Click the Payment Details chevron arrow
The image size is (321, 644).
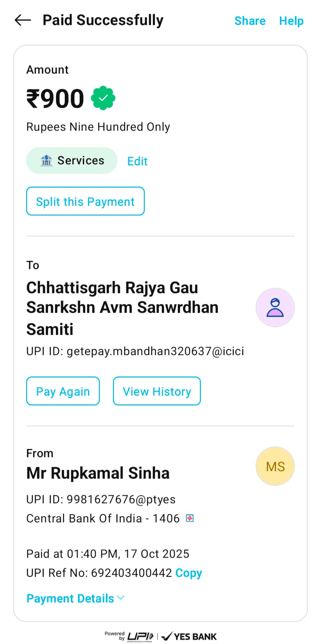tap(121, 599)
